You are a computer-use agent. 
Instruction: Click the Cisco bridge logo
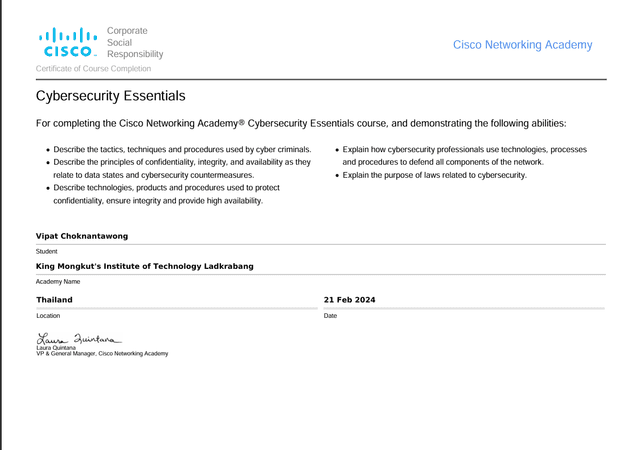[68, 43]
